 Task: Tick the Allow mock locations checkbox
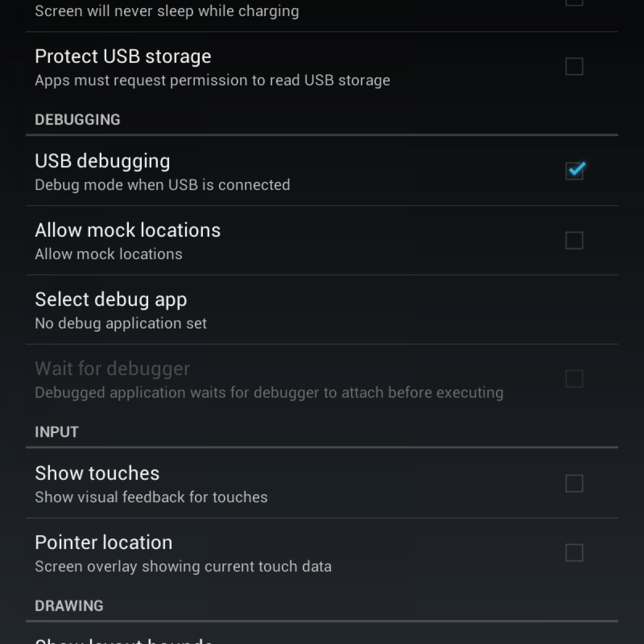574,240
